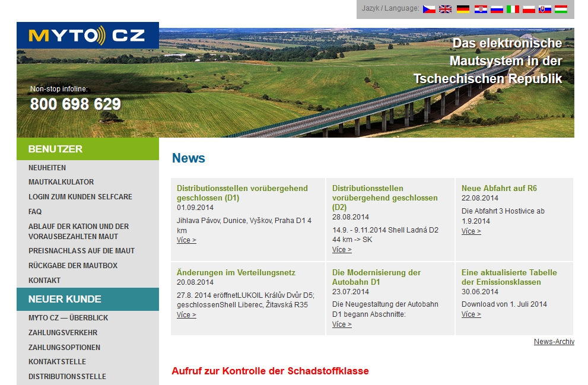Image resolution: width=588 pixels, height=385 pixels.
Task: Click the MYTO CZ logo
Action: (x=88, y=36)
